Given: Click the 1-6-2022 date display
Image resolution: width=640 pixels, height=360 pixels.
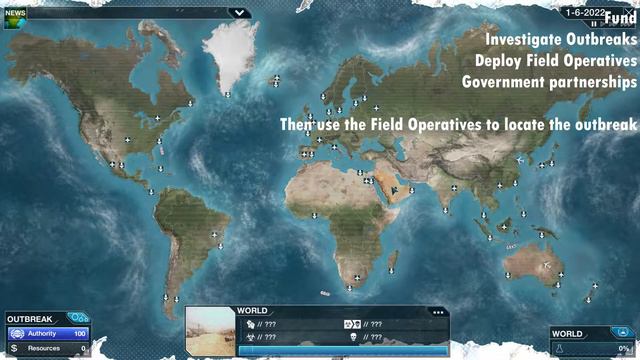Looking at the screenshot, I should coord(585,13).
